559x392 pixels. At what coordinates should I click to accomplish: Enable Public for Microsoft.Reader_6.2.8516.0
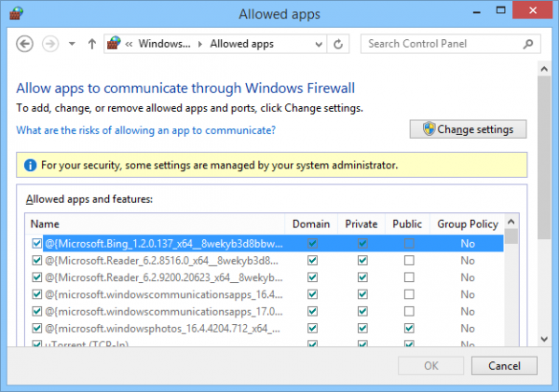(x=409, y=261)
